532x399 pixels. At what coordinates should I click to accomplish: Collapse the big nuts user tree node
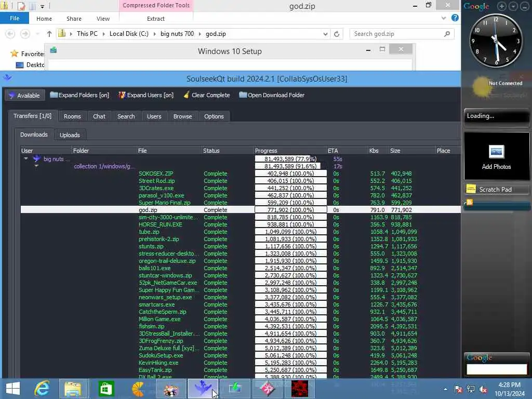coord(26,158)
